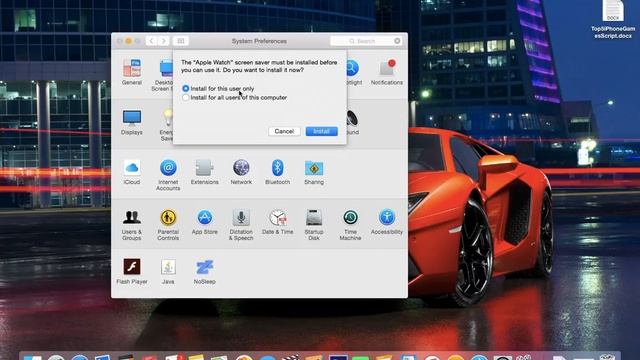
Task: Select the docx file on desktop
Action: tap(613, 20)
